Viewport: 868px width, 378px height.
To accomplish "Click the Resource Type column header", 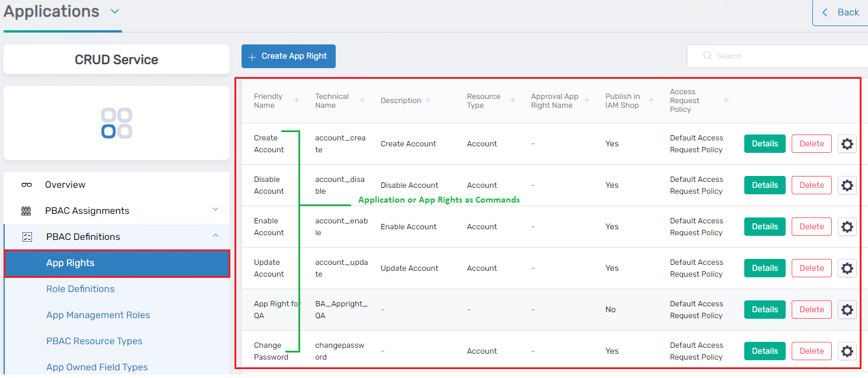I will (484, 101).
